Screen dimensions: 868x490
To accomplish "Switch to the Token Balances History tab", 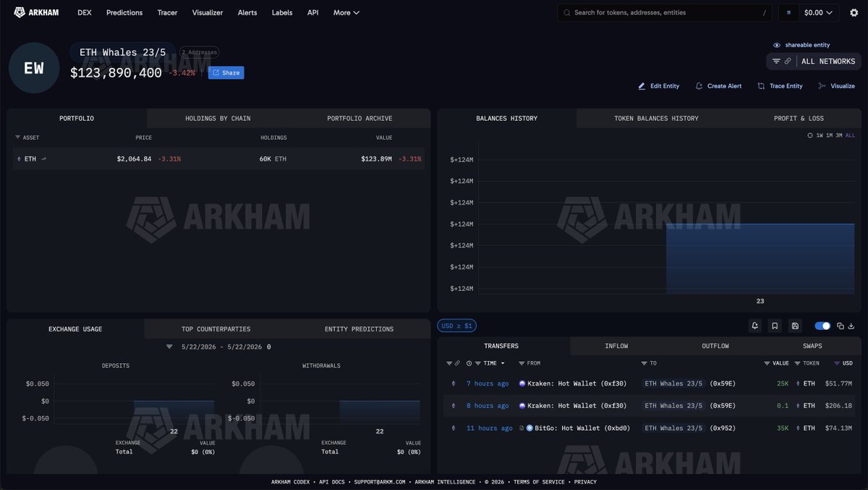I will pyautogui.click(x=656, y=118).
